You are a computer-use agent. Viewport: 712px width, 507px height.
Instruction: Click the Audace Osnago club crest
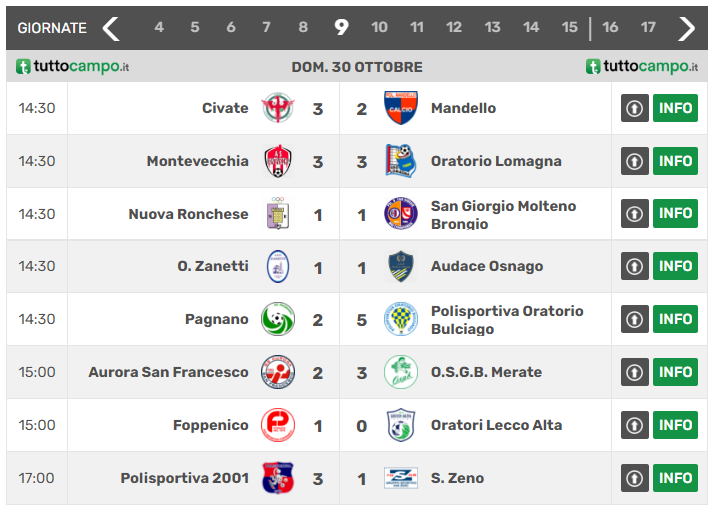point(401,266)
